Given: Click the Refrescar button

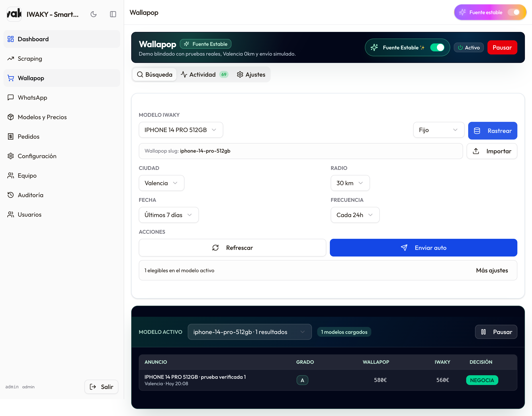Looking at the screenshot, I should point(232,248).
